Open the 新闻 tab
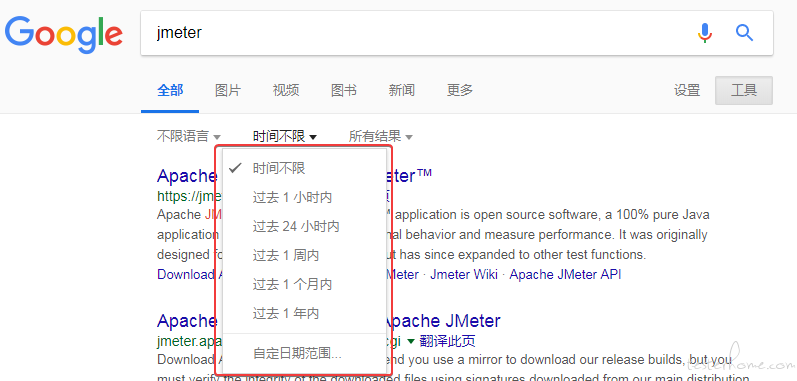The width and height of the screenshot is (797, 381). [x=402, y=90]
